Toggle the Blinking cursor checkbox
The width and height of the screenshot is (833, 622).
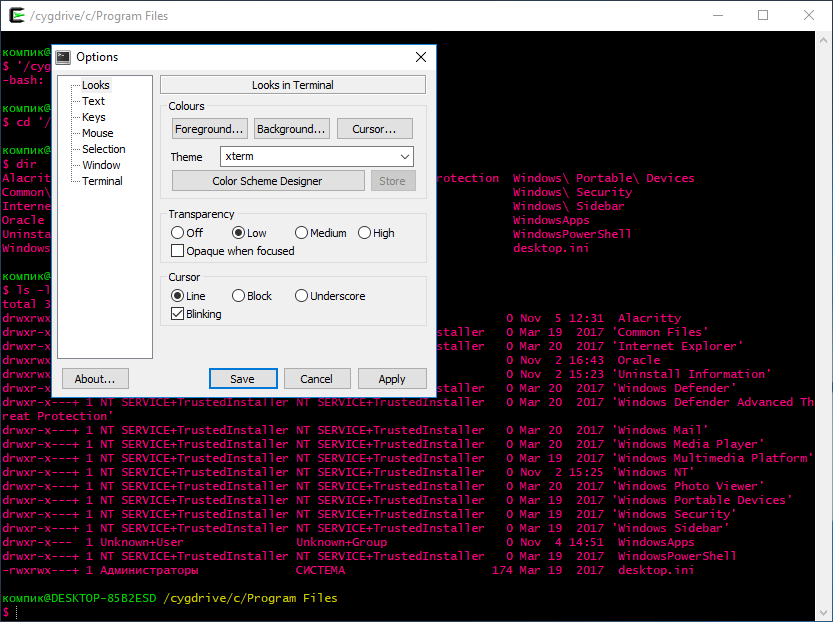[178, 314]
